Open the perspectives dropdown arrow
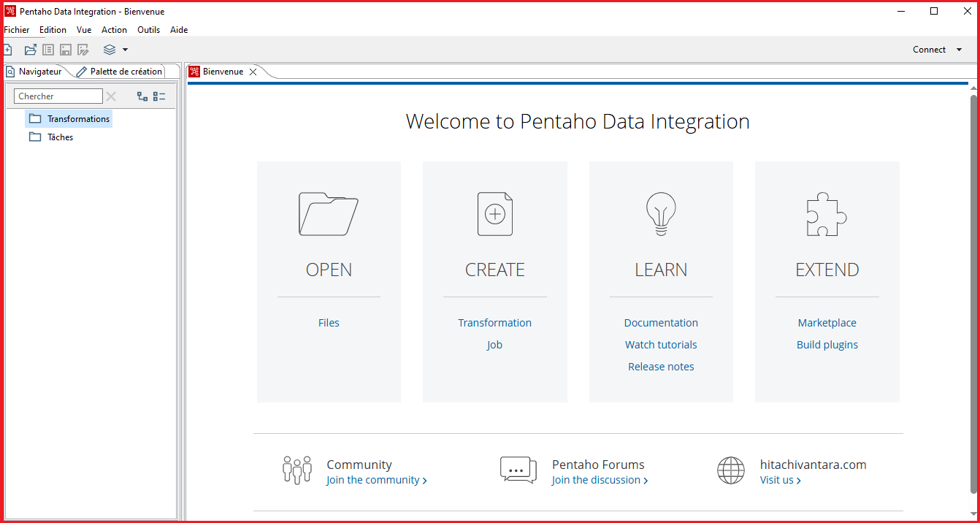Image resolution: width=980 pixels, height=523 pixels. [x=123, y=49]
